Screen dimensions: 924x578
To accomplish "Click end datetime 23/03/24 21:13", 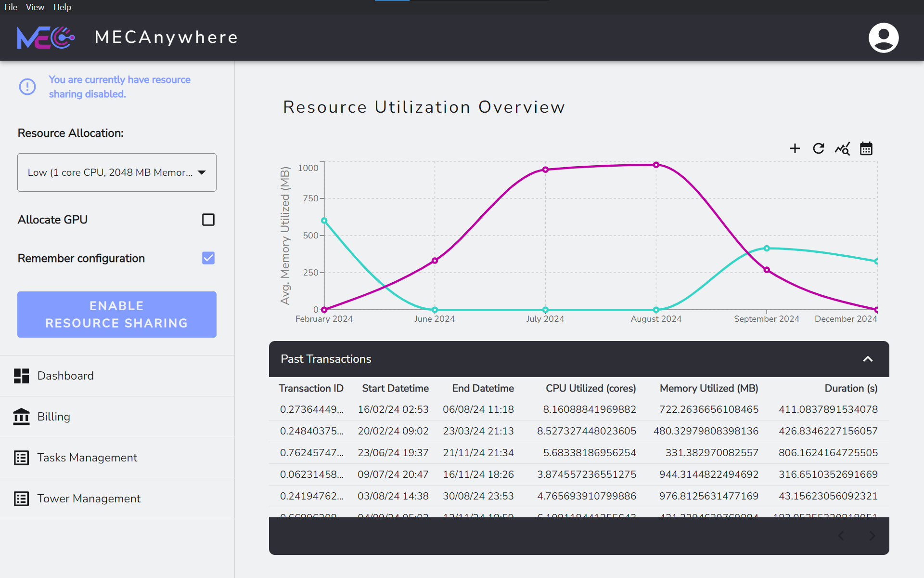I will pyautogui.click(x=478, y=431).
